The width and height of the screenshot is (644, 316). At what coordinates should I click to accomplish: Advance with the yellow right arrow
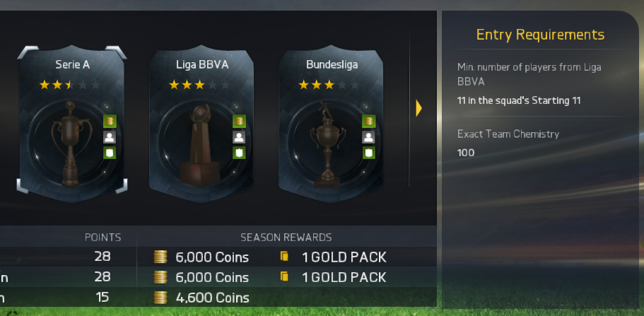click(x=418, y=108)
